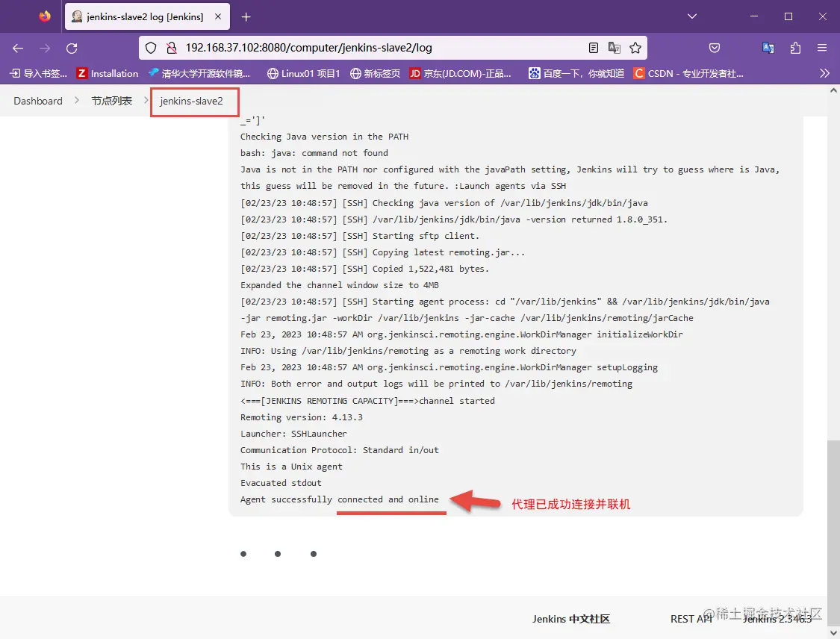This screenshot has height=639, width=840.
Task: Click the browser Back arrow
Action: 18,49
